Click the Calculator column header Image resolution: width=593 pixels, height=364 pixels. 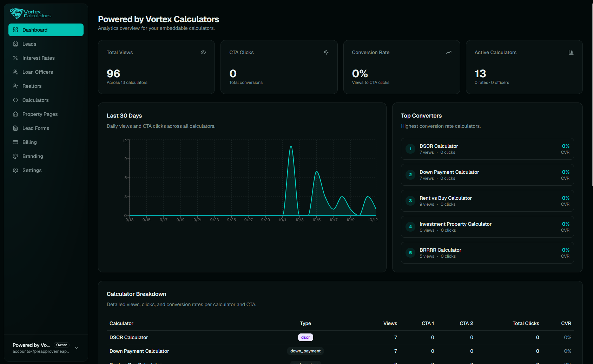coord(121,323)
